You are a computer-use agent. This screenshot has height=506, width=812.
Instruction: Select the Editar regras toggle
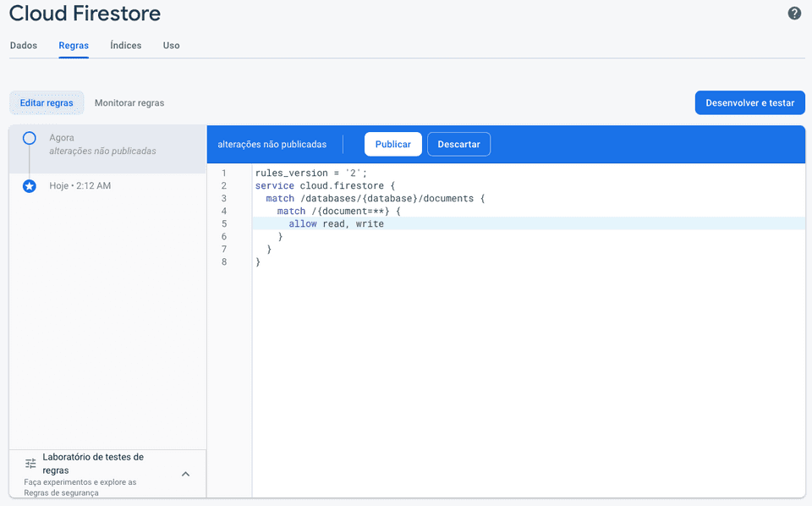47,103
